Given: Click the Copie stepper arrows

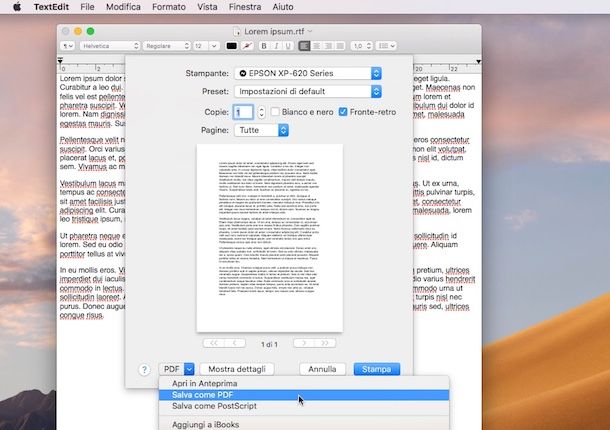Looking at the screenshot, I should pyautogui.click(x=261, y=112).
